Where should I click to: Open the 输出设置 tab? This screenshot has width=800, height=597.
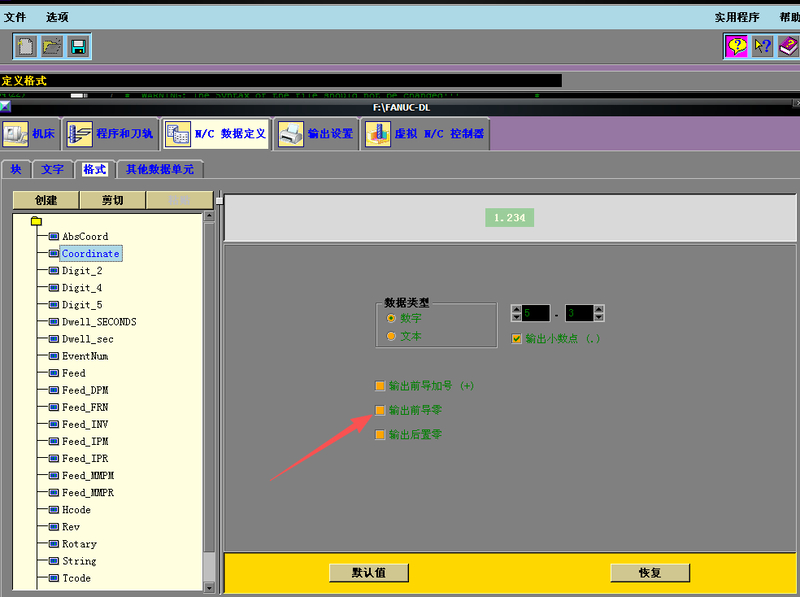click(316, 134)
